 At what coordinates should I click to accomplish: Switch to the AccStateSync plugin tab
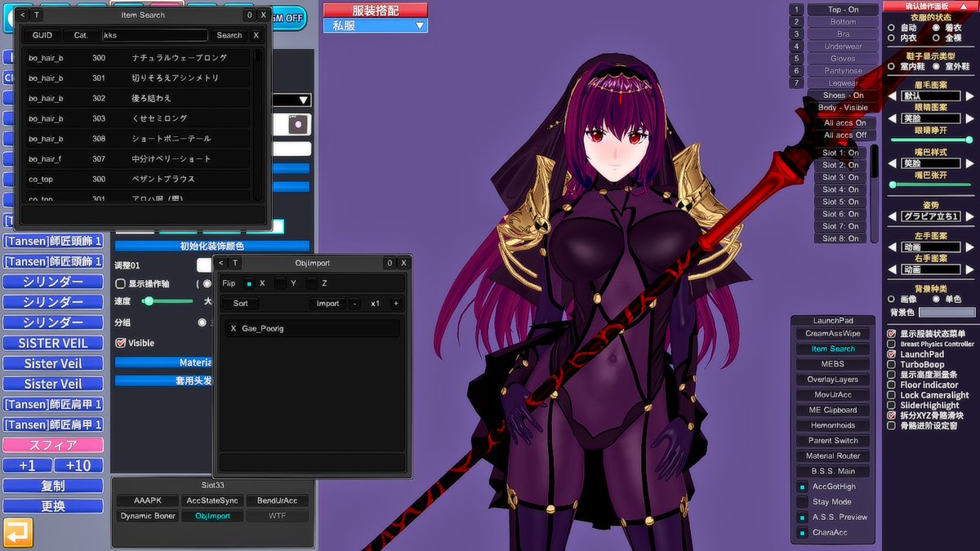212,500
